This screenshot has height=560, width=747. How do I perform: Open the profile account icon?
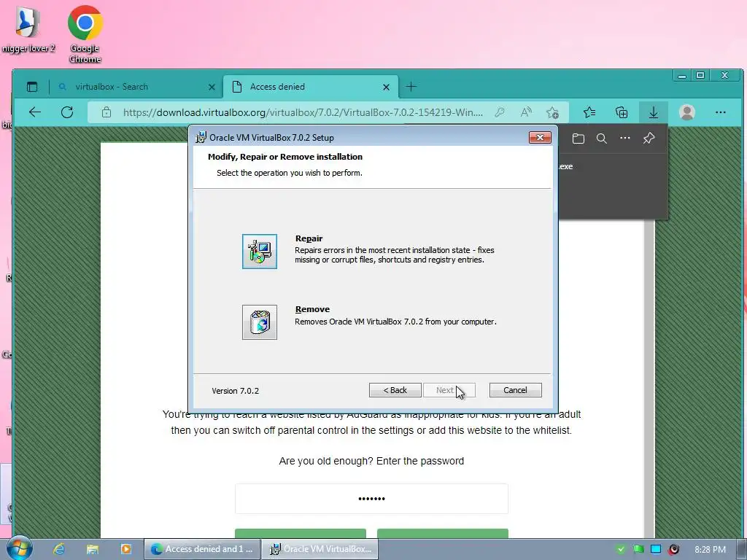coord(687,112)
